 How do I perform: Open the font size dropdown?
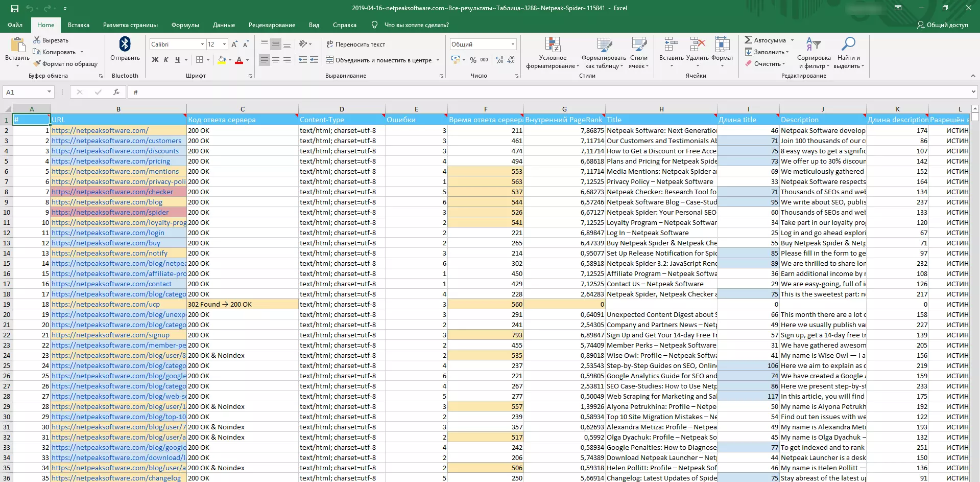pos(224,44)
